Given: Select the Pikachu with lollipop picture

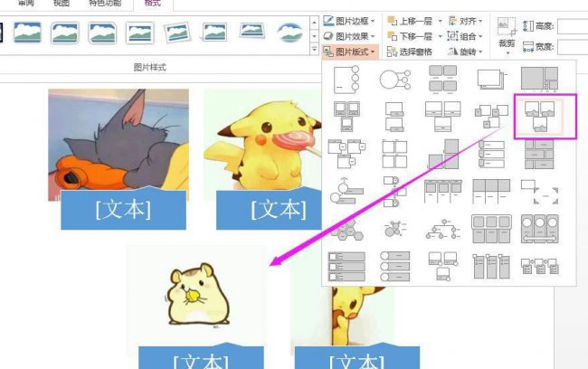Looking at the screenshot, I should pos(262,139).
